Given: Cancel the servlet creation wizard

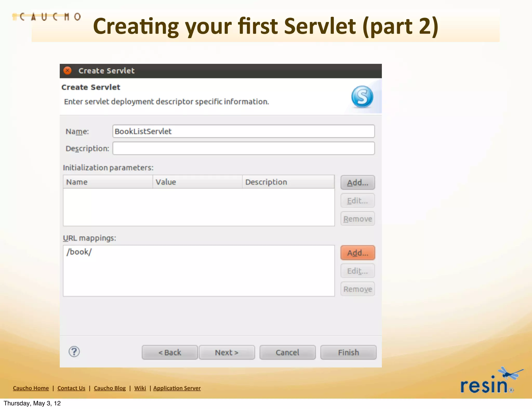Looking at the screenshot, I should tap(287, 352).
